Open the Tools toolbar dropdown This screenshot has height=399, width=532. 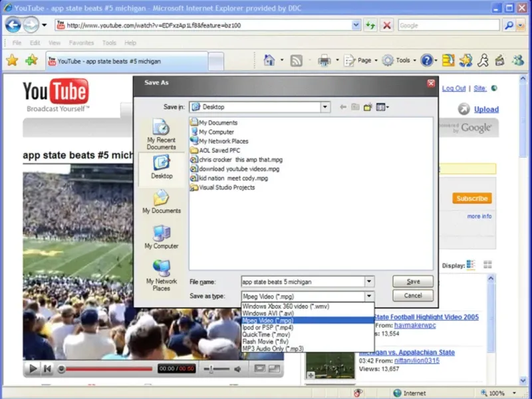coord(399,61)
